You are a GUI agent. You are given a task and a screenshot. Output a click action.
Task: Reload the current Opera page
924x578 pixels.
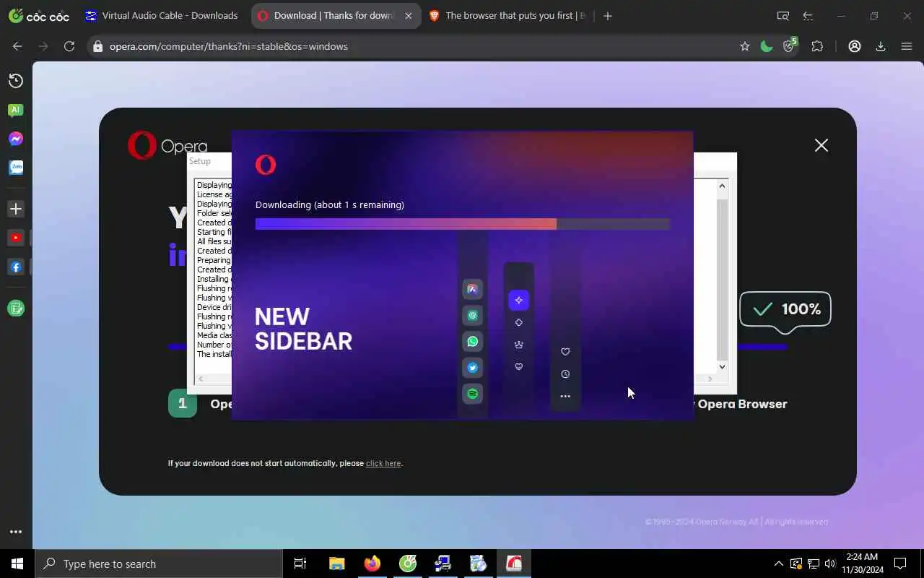tap(69, 46)
